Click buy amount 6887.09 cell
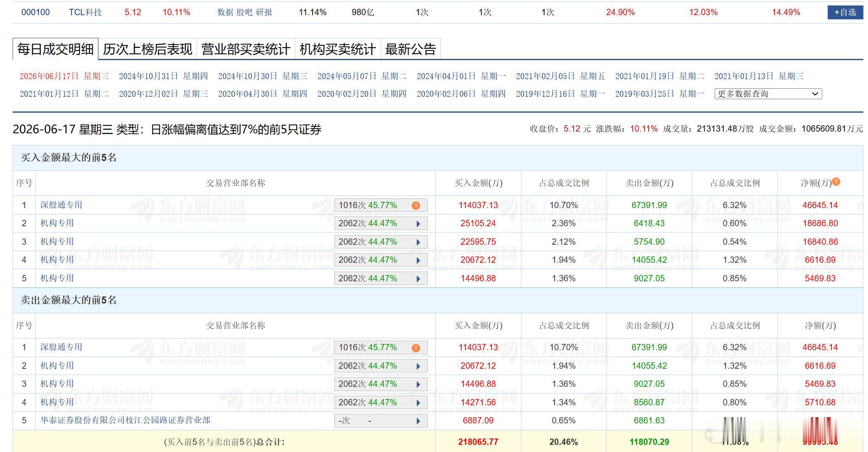Viewport: 868px width, 452px height. tap(478, 420)
